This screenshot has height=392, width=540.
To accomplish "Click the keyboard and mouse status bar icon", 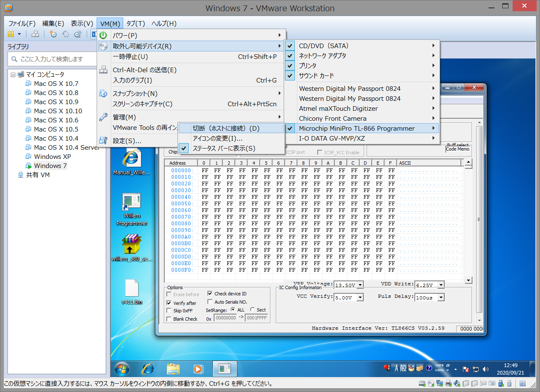I will [x=483, y=383].
